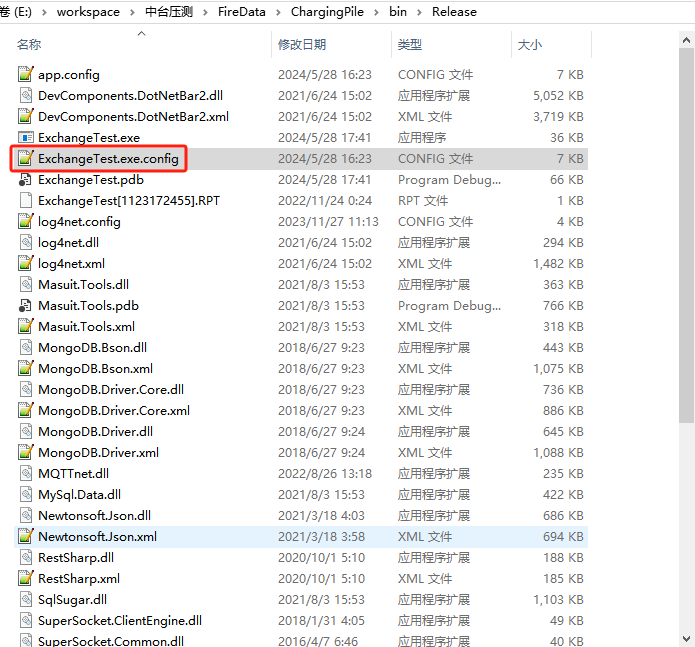
Task: Click the Masuit.Tools.pdb file icon
Action: pyautogui.click(x=26, y=305)
